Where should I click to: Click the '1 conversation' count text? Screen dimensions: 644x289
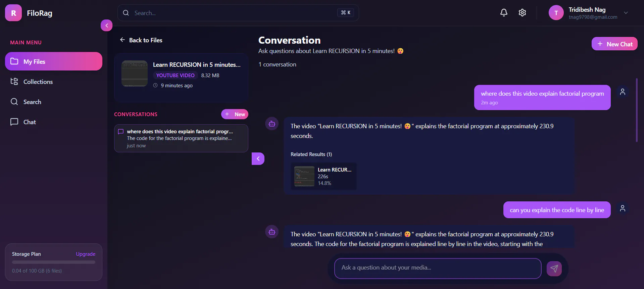click(277, 64)
